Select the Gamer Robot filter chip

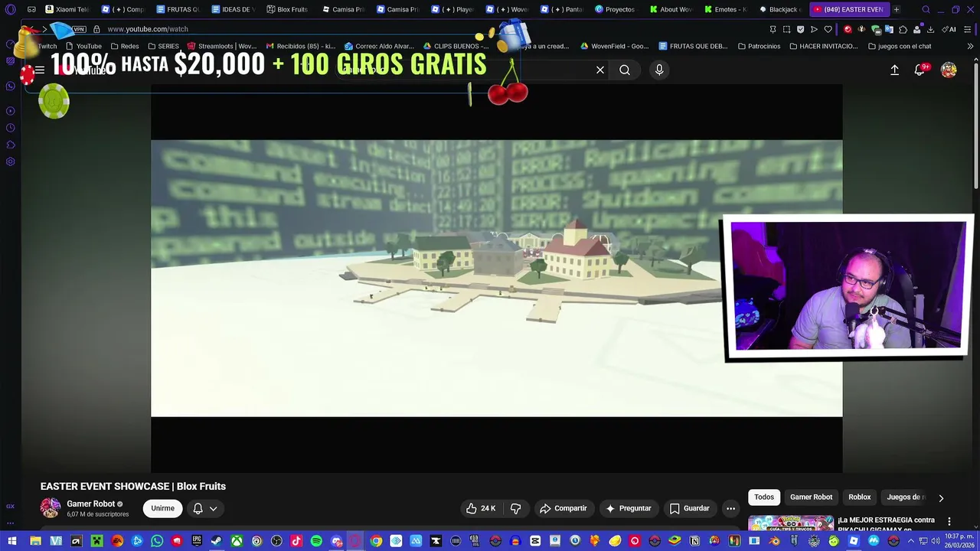pos(811,497)
